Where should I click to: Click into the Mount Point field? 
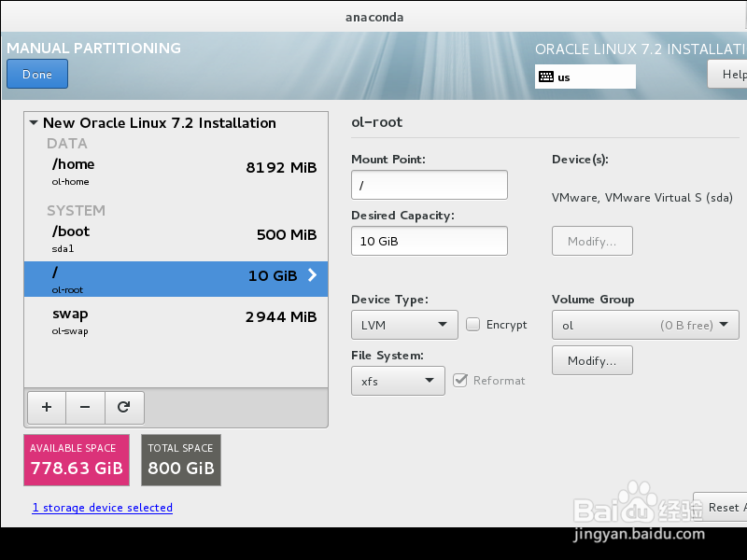pyautogui.click(x=430, y=185)
